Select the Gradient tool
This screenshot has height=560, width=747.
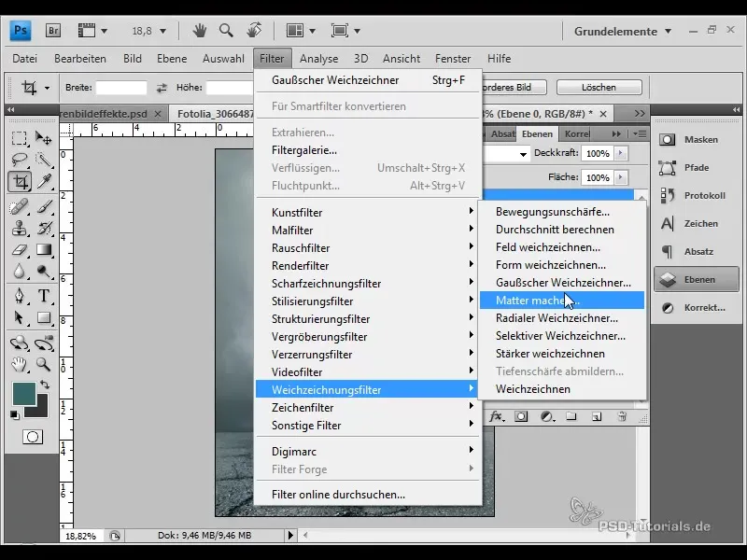tap(44, 249)
